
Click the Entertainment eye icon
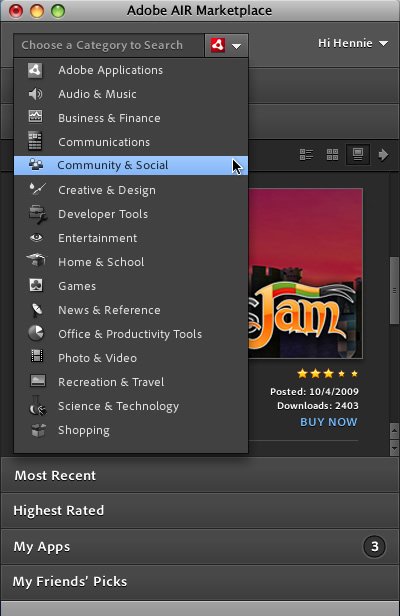[37, 237]
